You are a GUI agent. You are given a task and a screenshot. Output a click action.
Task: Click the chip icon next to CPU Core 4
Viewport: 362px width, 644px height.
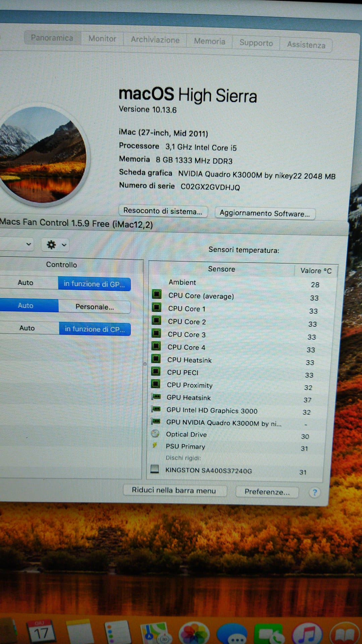click(x=156, y=346)
